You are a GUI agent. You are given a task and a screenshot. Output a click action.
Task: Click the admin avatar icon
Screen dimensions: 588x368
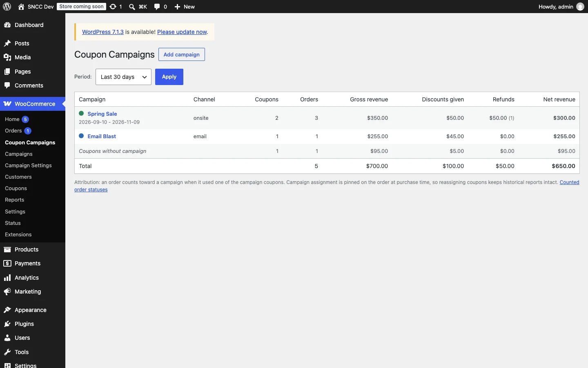pos(580,7)
